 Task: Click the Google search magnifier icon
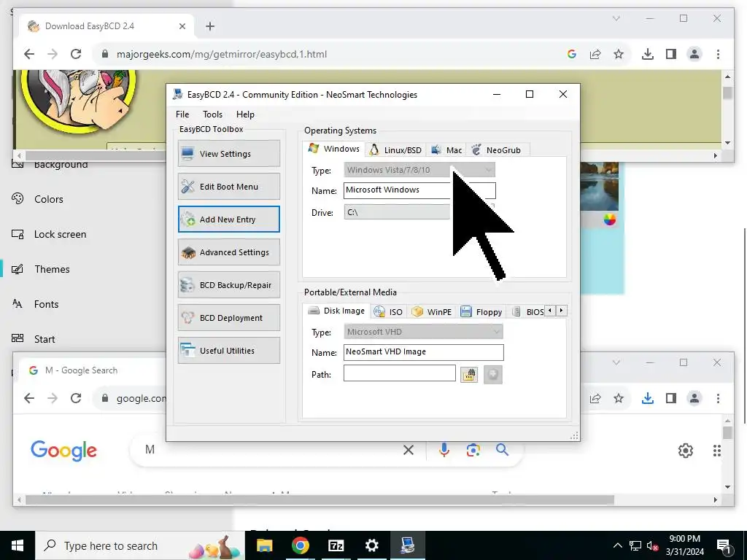502,449
